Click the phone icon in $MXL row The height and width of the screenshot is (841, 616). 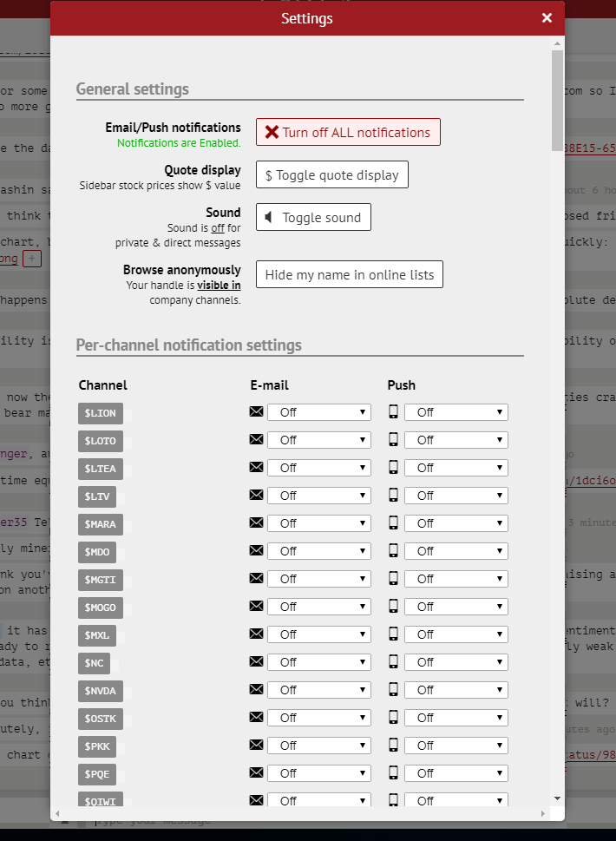point(394,634)
